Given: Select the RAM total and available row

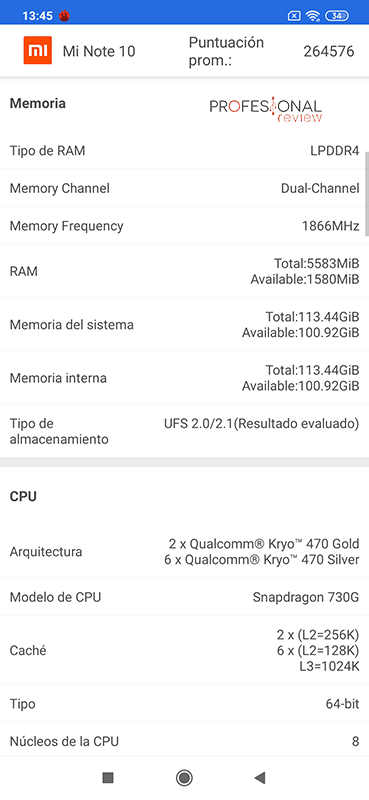Looking at the screenshot, I should [184, 271].
